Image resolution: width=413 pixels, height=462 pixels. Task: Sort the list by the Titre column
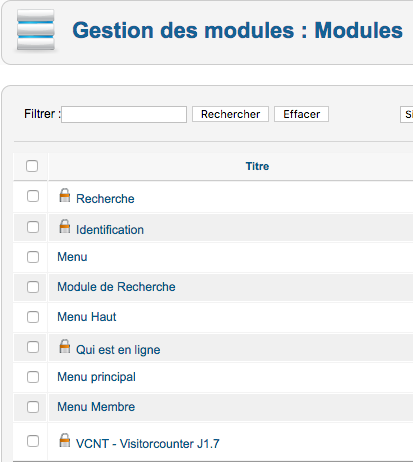(257, 166)
